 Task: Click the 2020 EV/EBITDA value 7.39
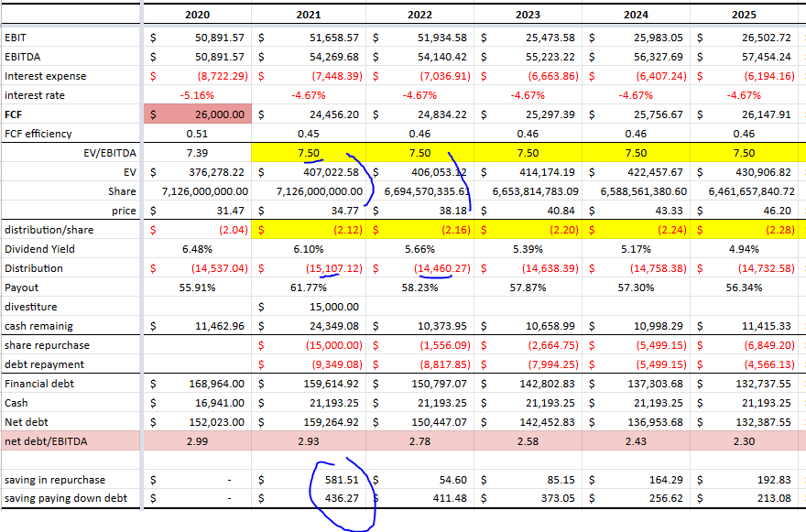pyautogui.click(x=196, y=153)
